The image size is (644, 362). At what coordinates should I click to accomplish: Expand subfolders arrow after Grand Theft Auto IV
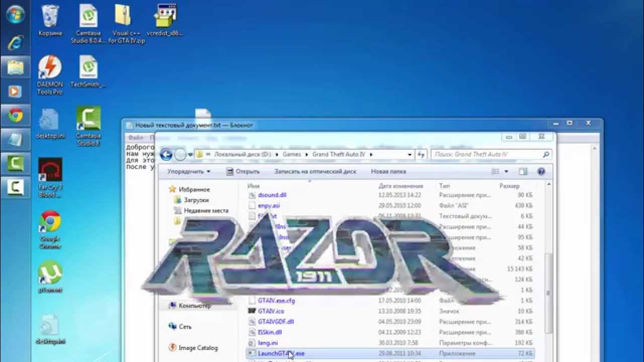[x=371, y=154]
